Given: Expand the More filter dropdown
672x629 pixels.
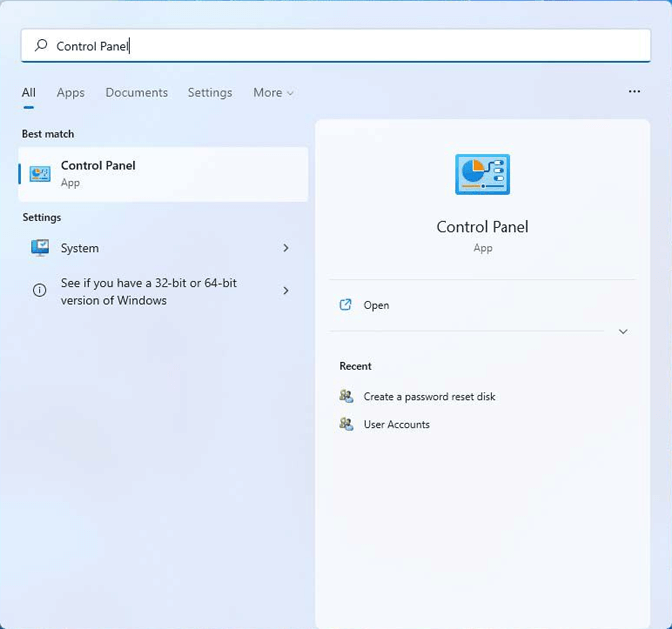Looking at the screenshot, I should [x=273, y=92].
